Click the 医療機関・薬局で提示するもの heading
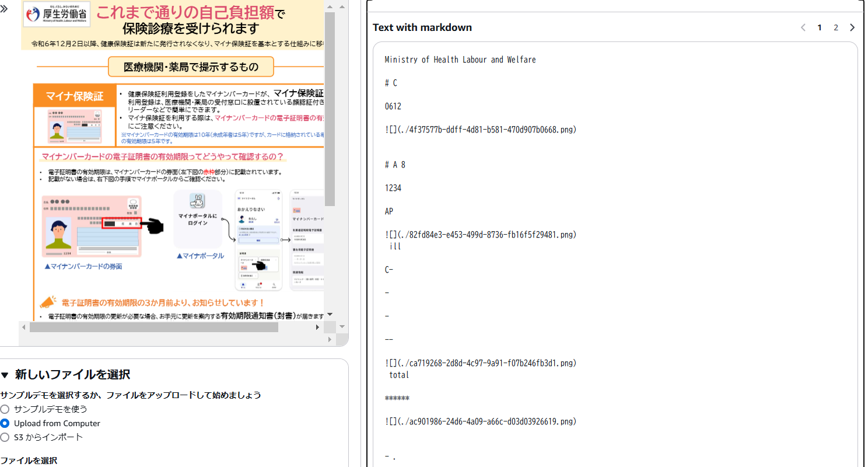The height and width of the screenshot is (467, 868). click(x=191, y=67)
